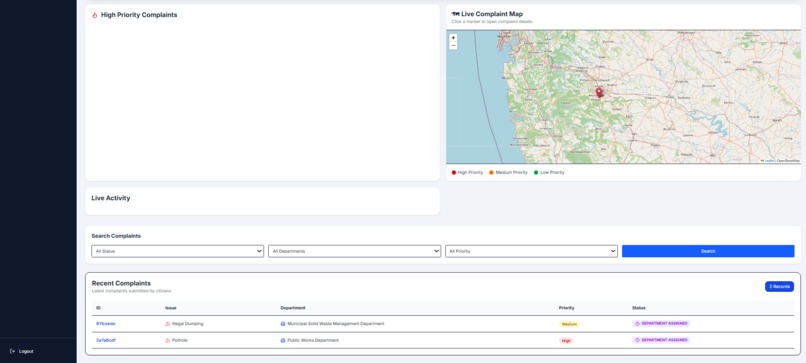Viewport: 806px width, 363px height.
Task: Open the All Status dropdown
Action: pos(177,251)
